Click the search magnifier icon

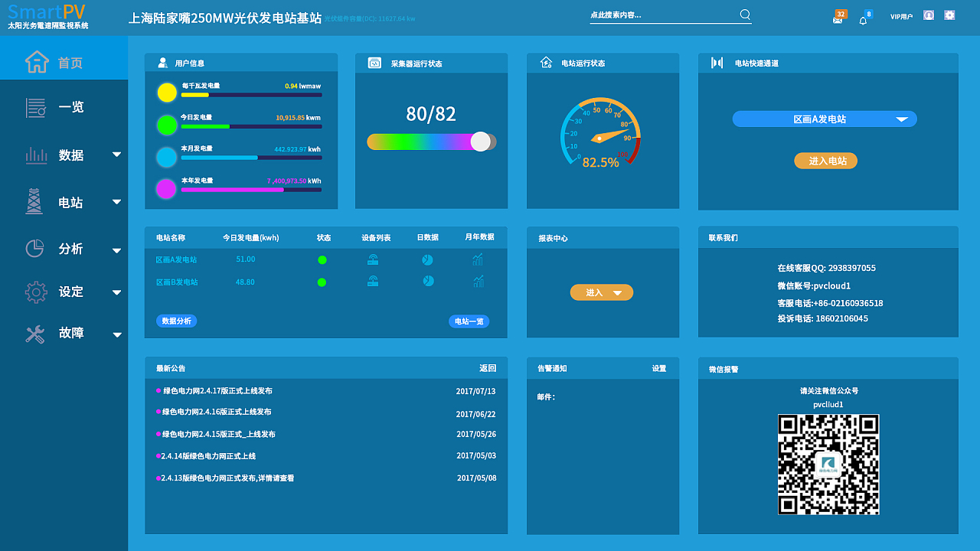745,15
